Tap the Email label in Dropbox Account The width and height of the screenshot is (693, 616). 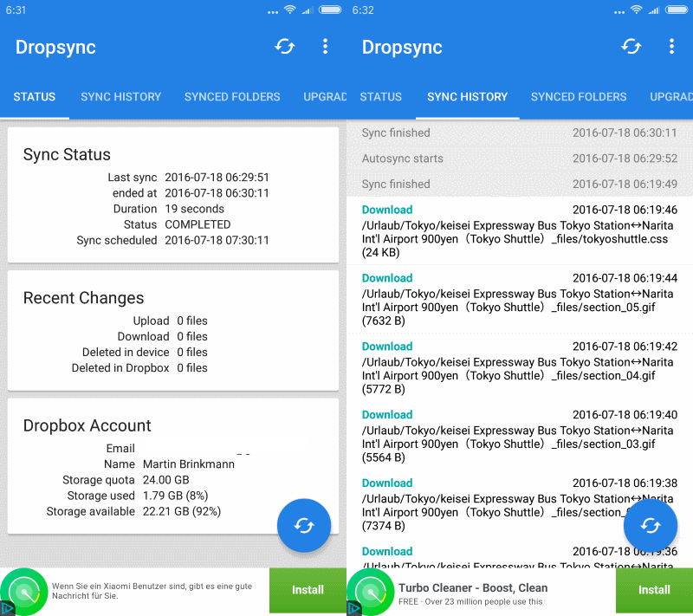(120, 448)
